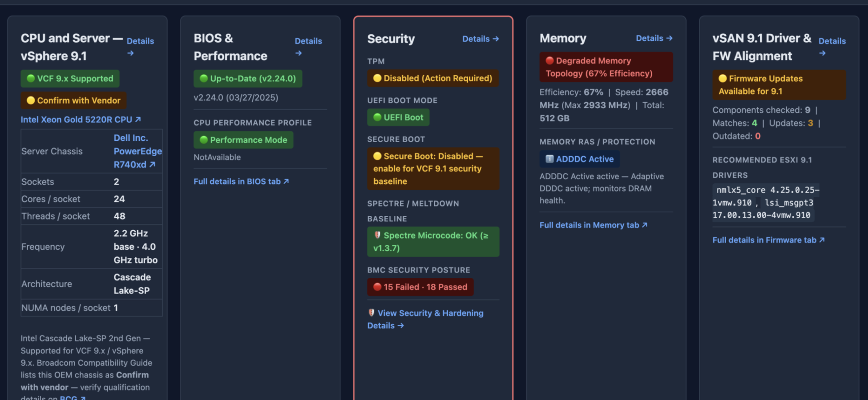Screen dimensions: 868x400
Task: Click the shield icon beside Spectre Microcode: OK
Action: click(x=377, y=235)
